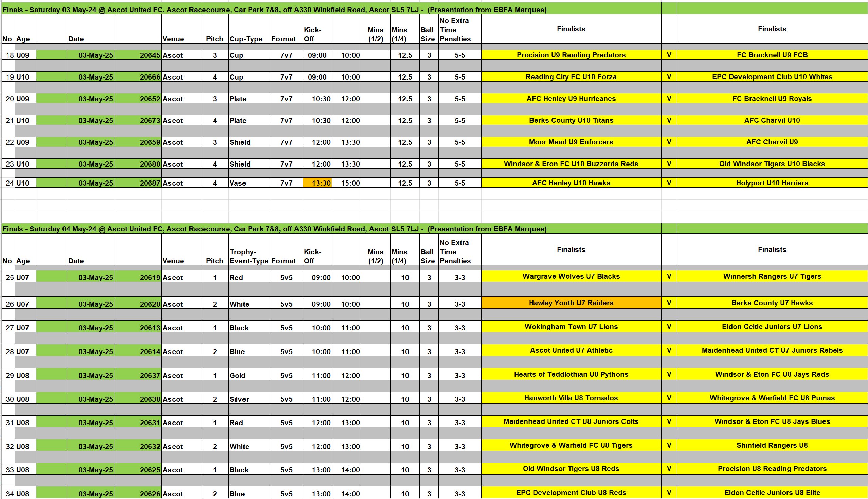Click 'Winnersh Rangers U7 Tigers' cell
This screenshot has width=868, height=499.
[772, 276]
